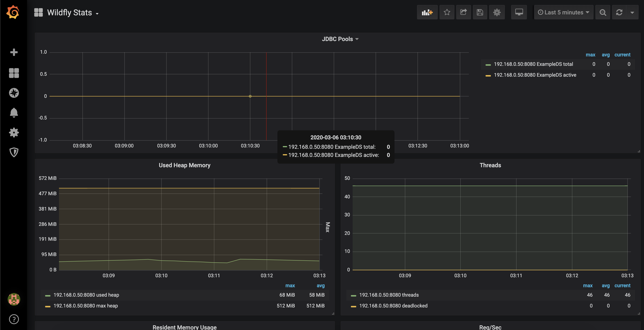
Task: Toggle ExampleDS active series in legend
Action: tap(535, 75)
